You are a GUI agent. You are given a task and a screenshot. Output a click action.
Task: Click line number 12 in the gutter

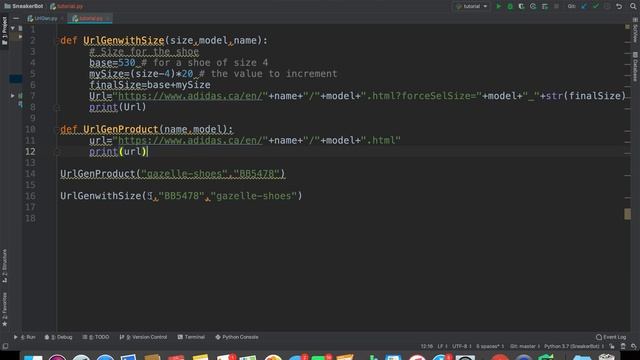[30, 151]
